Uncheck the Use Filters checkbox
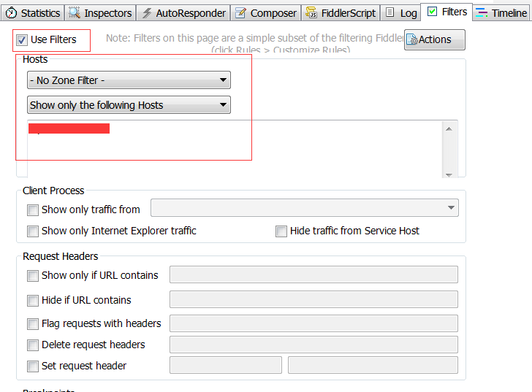This screenshot has height=392, width=532. [x=22, y=39]
